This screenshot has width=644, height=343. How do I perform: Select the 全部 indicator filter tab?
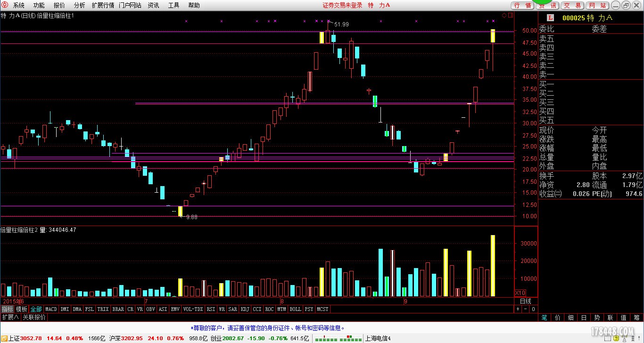pos(36,309)
